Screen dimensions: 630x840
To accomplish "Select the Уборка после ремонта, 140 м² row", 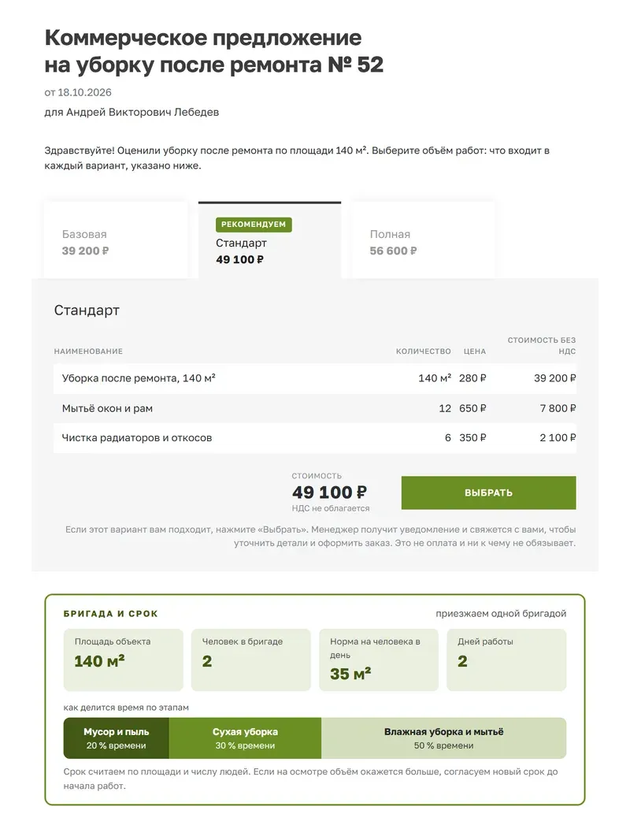I will tap(315, 379).
